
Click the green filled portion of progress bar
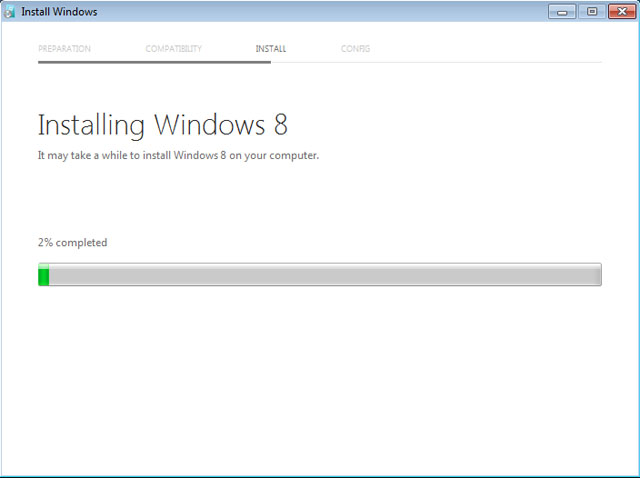coord(43,275)
